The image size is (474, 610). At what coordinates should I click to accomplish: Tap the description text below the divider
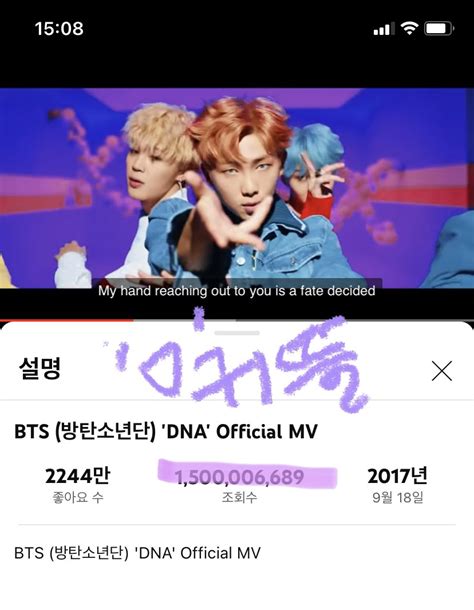point(137,553)
